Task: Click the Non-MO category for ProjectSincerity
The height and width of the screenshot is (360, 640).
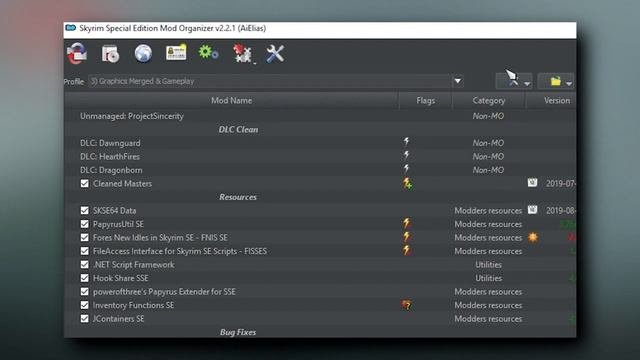Action: (488, 116)
